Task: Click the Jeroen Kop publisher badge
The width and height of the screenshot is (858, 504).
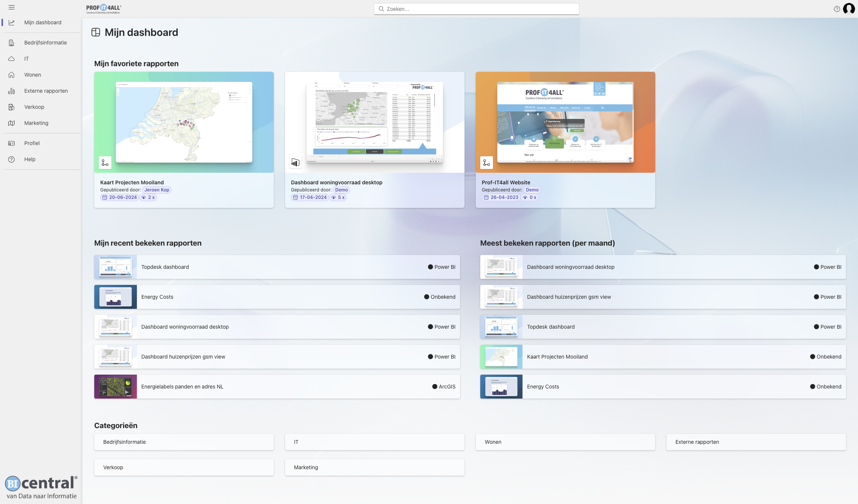Action: (x=157, y=190)
